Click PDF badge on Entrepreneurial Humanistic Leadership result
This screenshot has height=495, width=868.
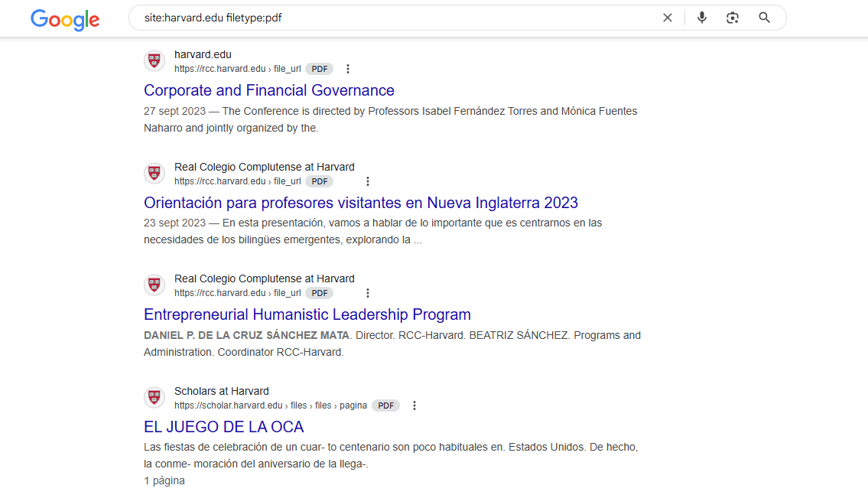point(320,293)
